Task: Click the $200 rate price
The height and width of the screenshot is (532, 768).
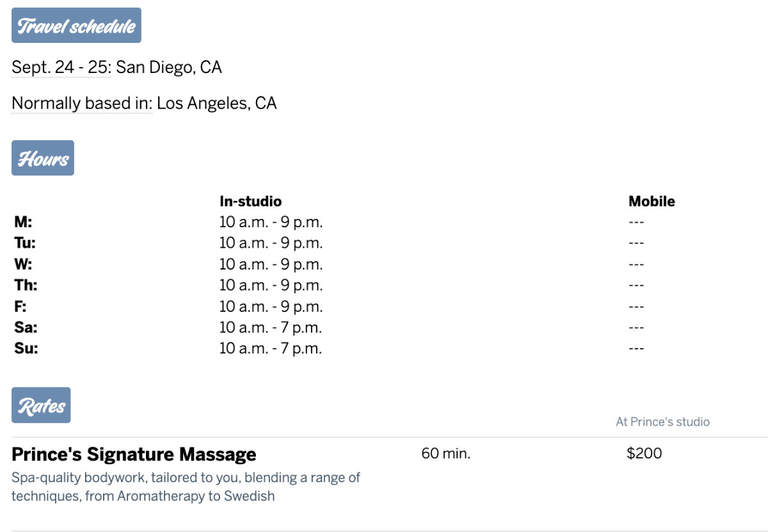Action: tap(644, 454)
